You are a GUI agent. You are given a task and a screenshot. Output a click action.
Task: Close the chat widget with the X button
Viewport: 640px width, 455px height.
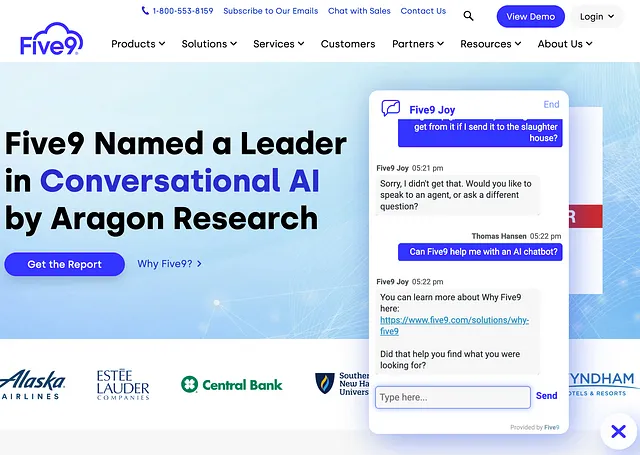[618, 431]
